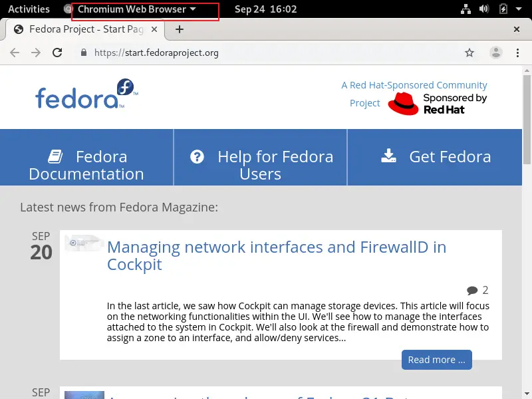
Task: Reload the Fedora start page
Action: [x=57, y=53]
